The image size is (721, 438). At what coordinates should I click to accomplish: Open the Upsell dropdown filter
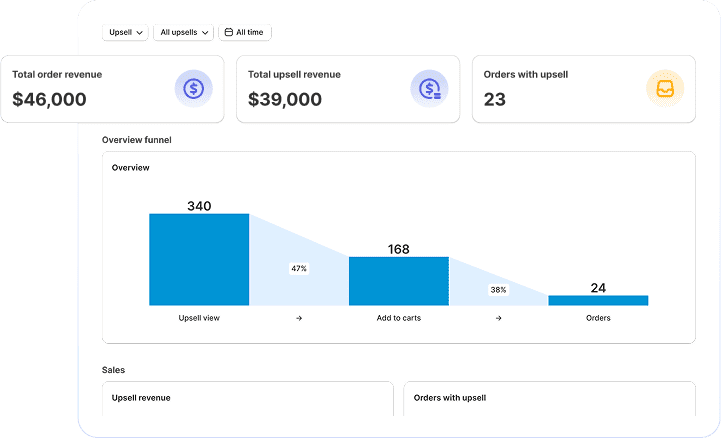[126, 32]
